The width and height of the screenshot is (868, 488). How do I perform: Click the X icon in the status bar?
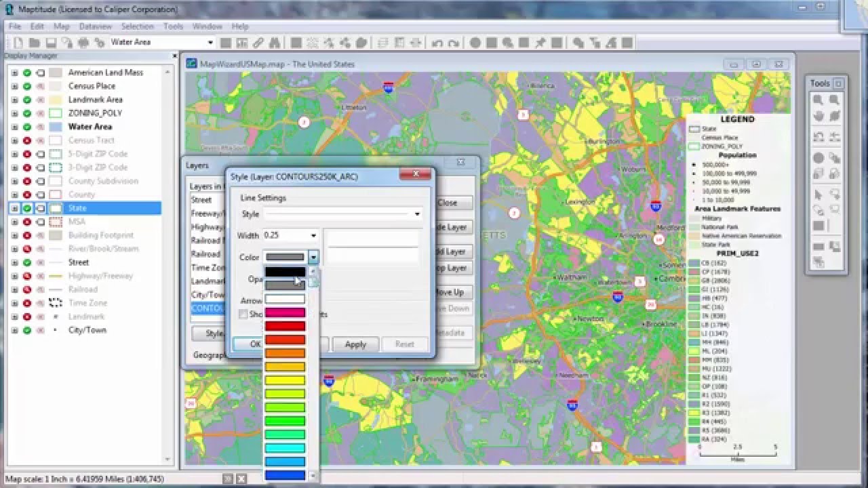(241, 479)
